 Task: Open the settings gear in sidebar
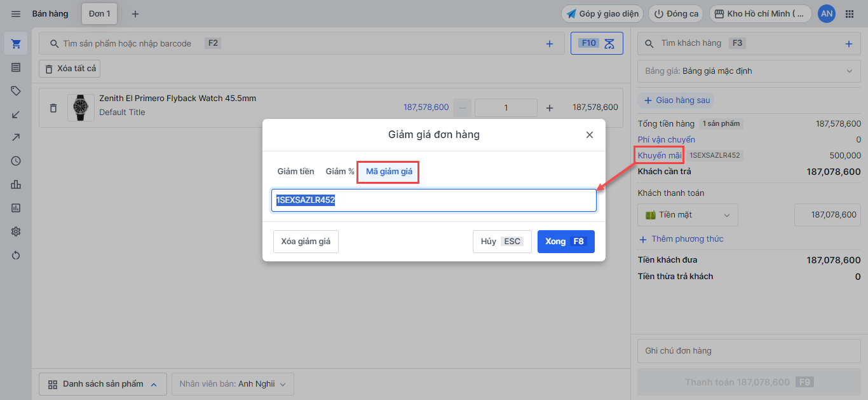[16, 231]
